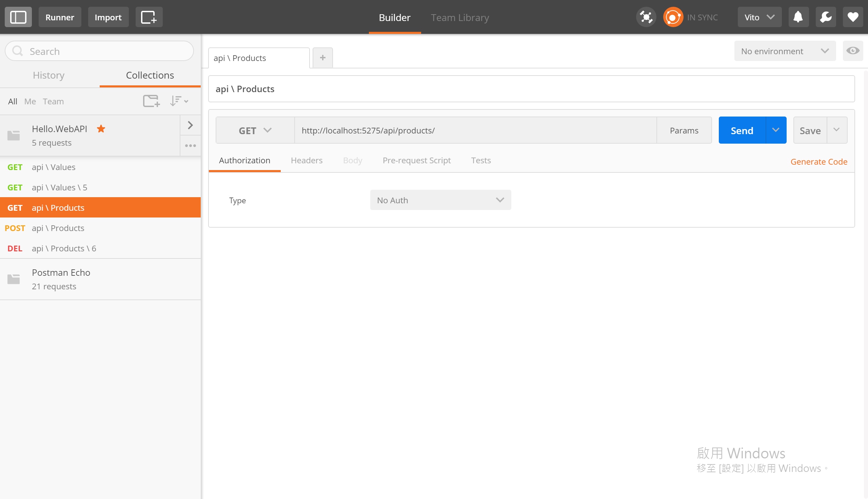The height and width of the screenshot is (499, 868).
Task: Open the Postman Echo collection
Action: [100, 279]
